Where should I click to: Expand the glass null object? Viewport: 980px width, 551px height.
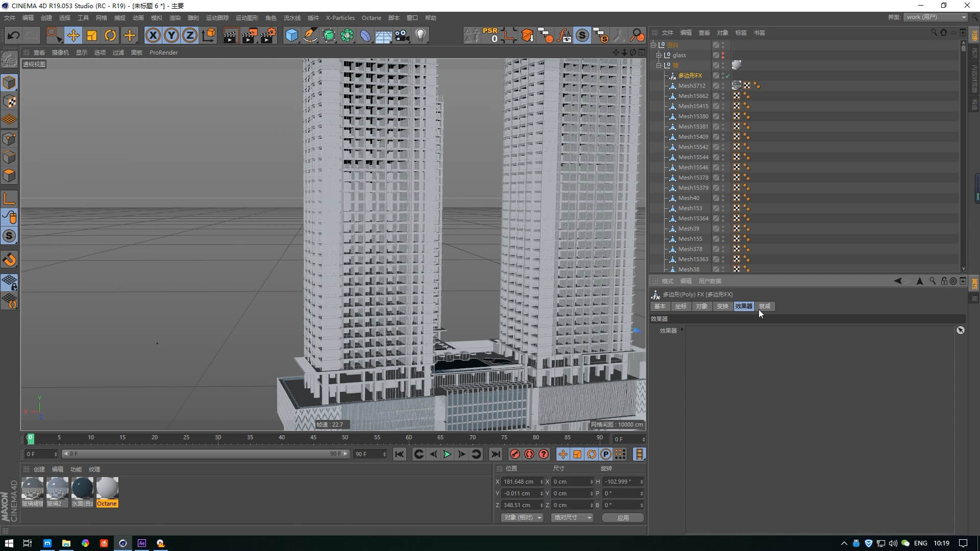tap(659, 55)
